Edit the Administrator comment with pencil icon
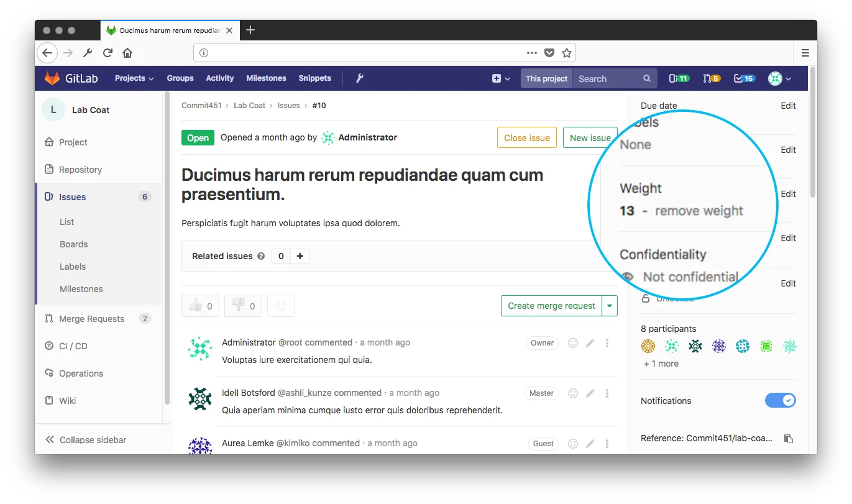This screenshot has height=504, width=852. [x=590, y=342]
